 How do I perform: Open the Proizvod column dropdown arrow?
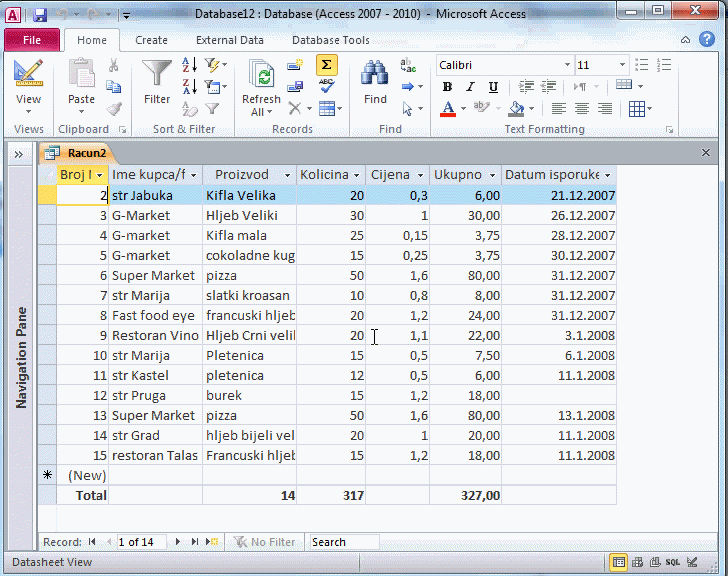[x=287, y=175]
